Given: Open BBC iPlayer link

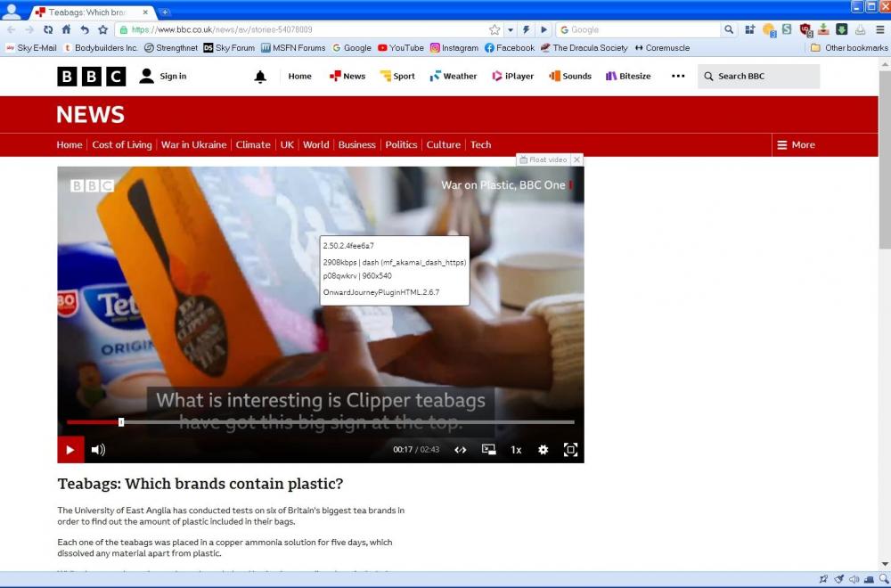Looking at the screenshot, I should point(512,77).
